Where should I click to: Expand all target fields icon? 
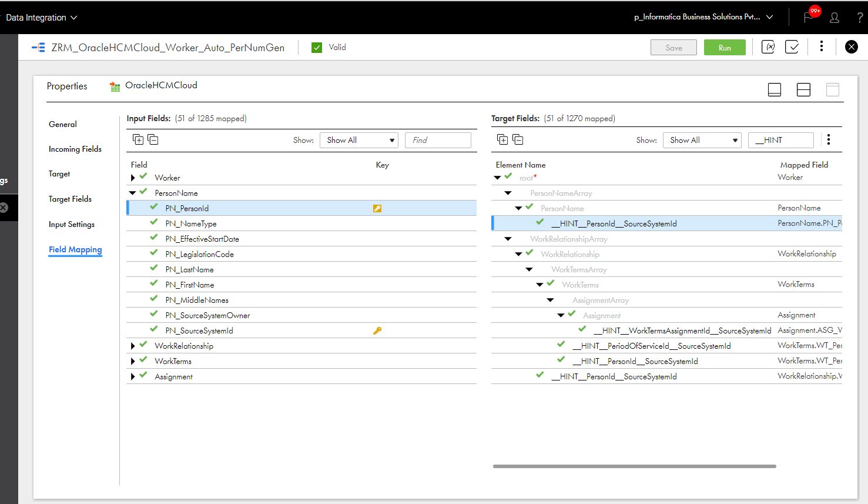click(502, 139)
